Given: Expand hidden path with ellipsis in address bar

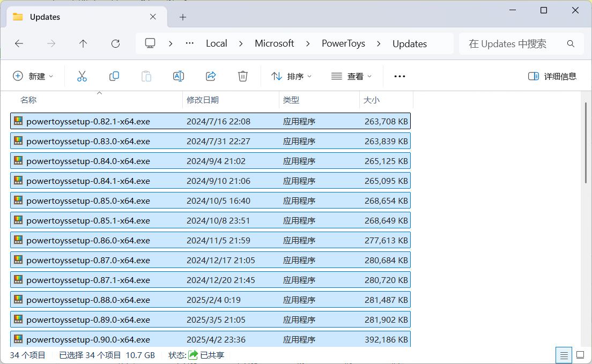Looking at the screenshot, I should [x=189, y=43].
